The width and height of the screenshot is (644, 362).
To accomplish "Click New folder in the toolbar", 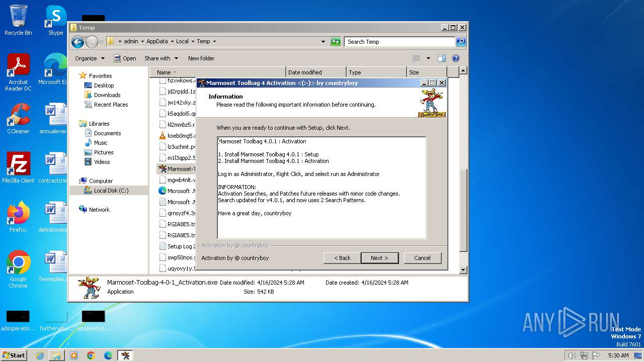I will tap(201, 58).
